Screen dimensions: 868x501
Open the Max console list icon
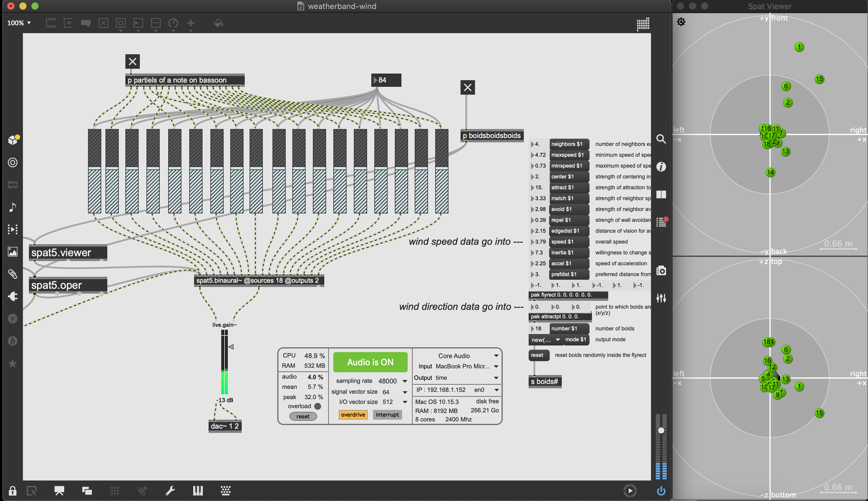(661, 222)
